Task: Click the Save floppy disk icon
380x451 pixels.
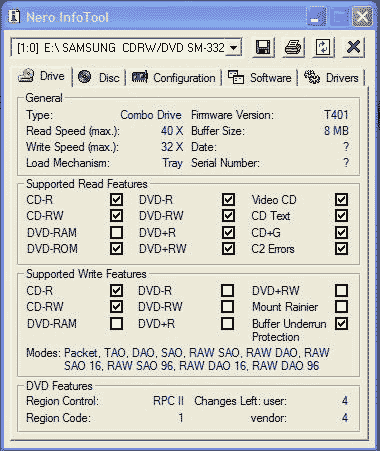Action: tap(263, 47)
